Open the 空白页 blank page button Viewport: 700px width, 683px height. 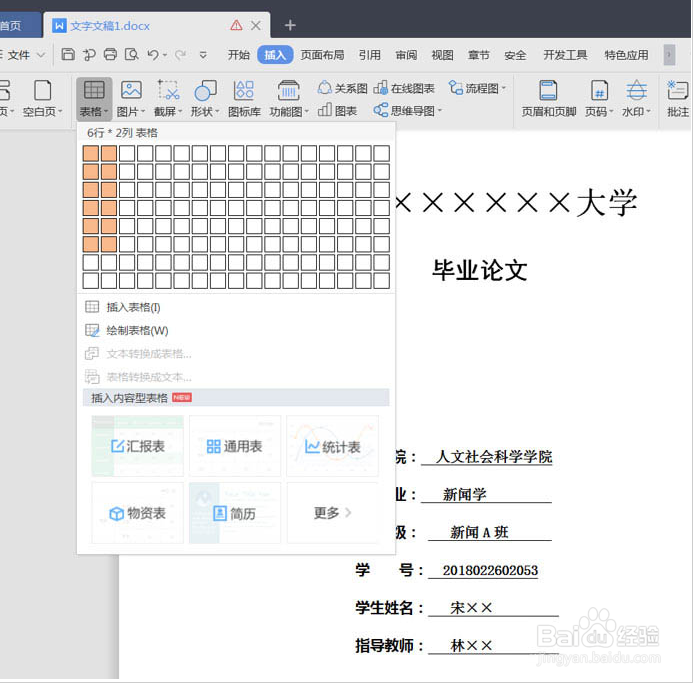42,99
